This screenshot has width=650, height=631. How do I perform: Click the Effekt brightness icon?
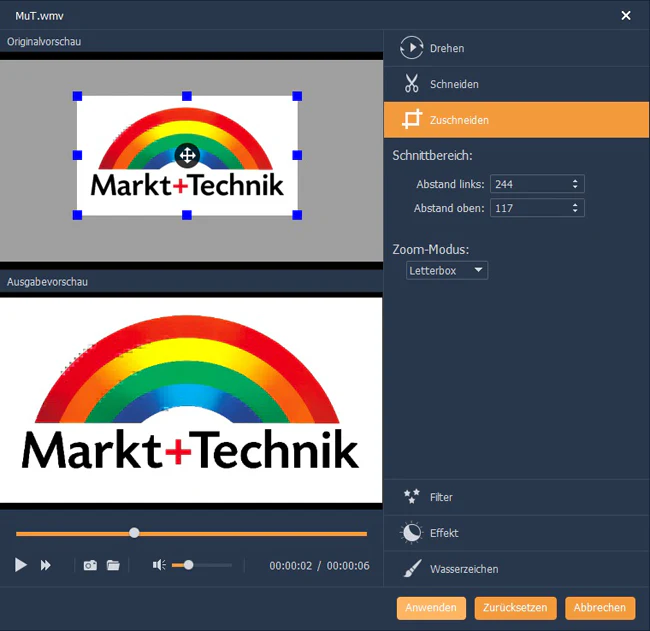click(411, 532)
